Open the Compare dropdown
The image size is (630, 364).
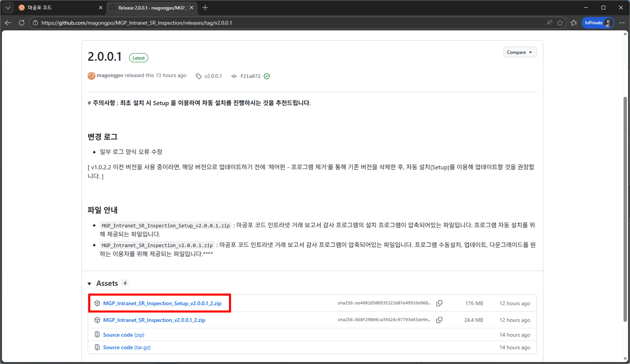[x=520, y=52]
